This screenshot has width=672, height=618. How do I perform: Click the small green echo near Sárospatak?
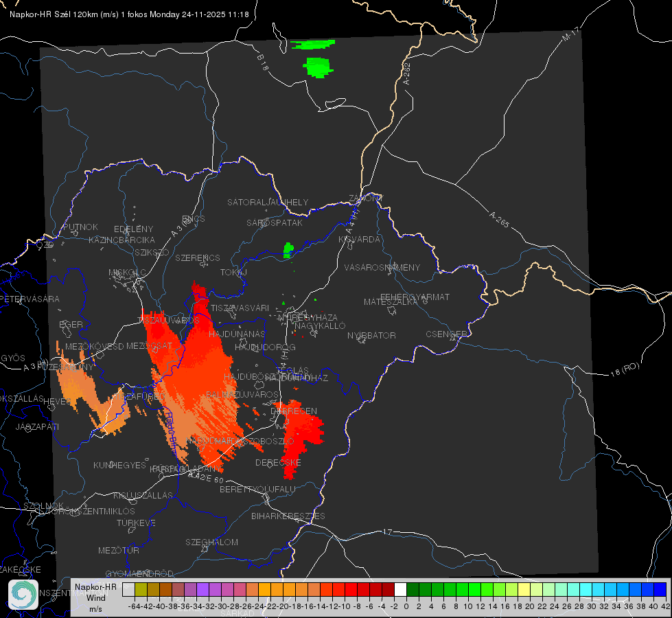288,250
